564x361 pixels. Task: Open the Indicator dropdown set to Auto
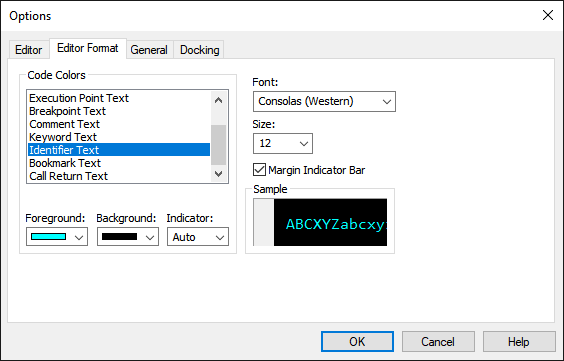click(198, 237)
